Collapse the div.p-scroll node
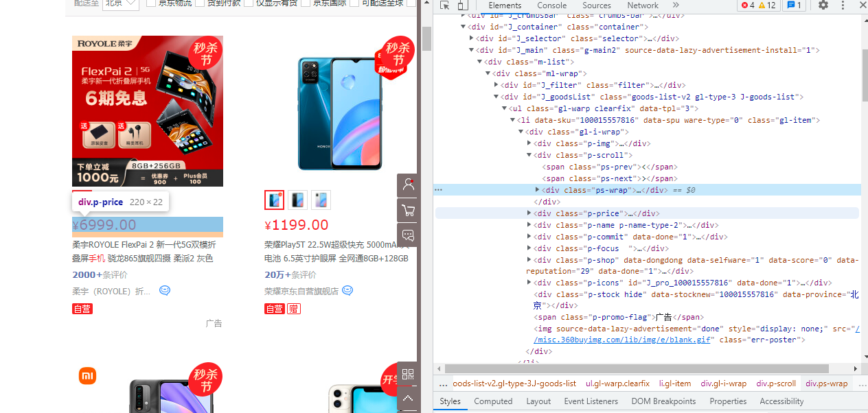 [529, 155]
